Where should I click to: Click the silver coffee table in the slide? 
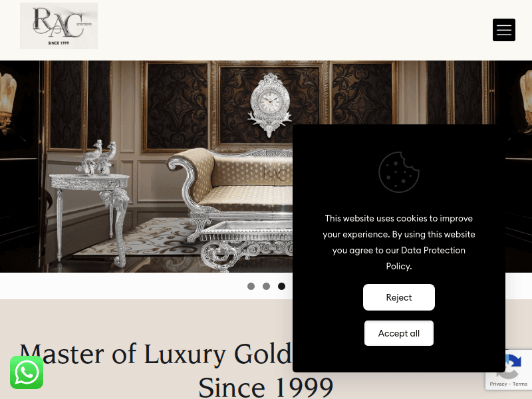(246, 246)
